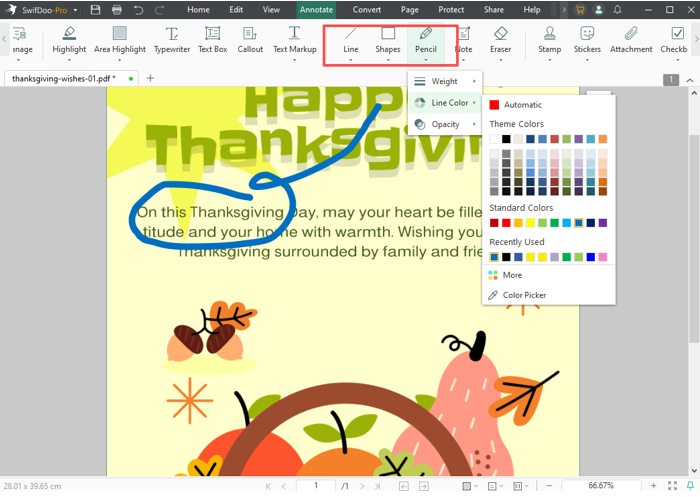Switch to the View tab

(x=271, y=9)
